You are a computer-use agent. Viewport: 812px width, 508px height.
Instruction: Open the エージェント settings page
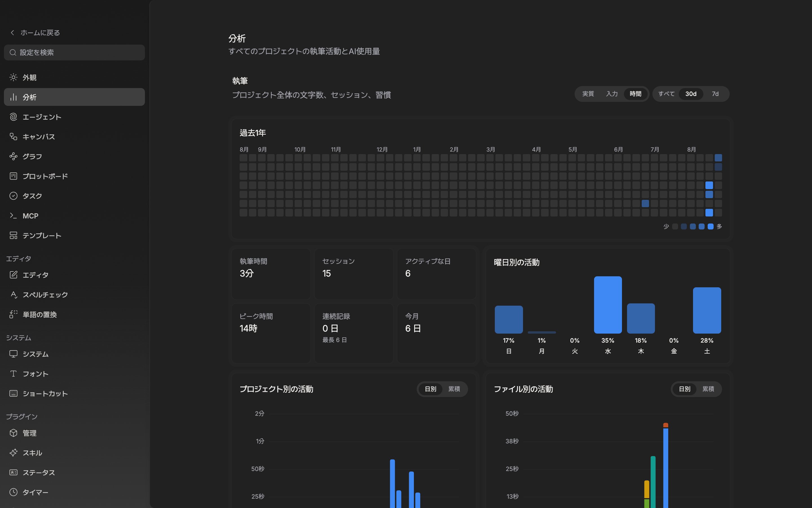click(x=74, y=117)
